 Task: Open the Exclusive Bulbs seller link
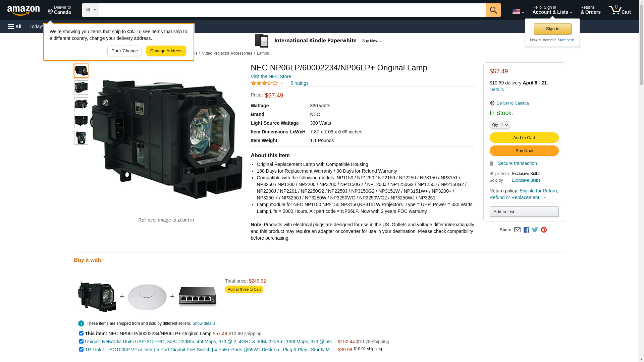pos(526,180)
